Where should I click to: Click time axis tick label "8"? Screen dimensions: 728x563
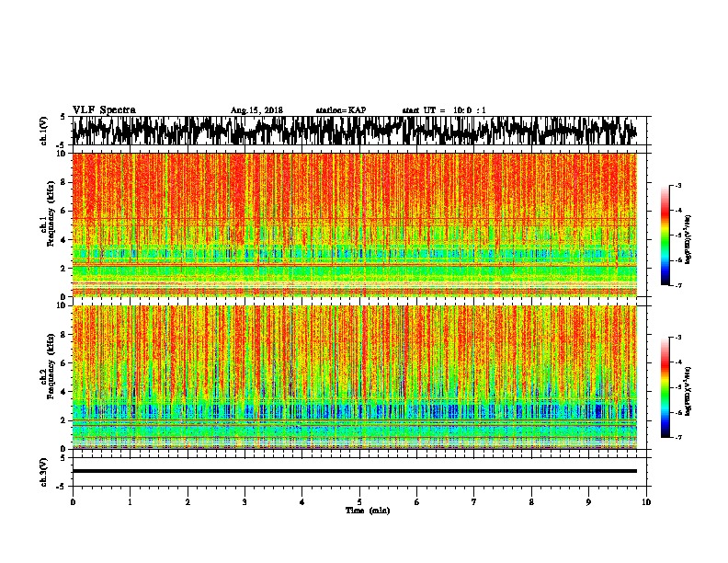coord(531,502)
